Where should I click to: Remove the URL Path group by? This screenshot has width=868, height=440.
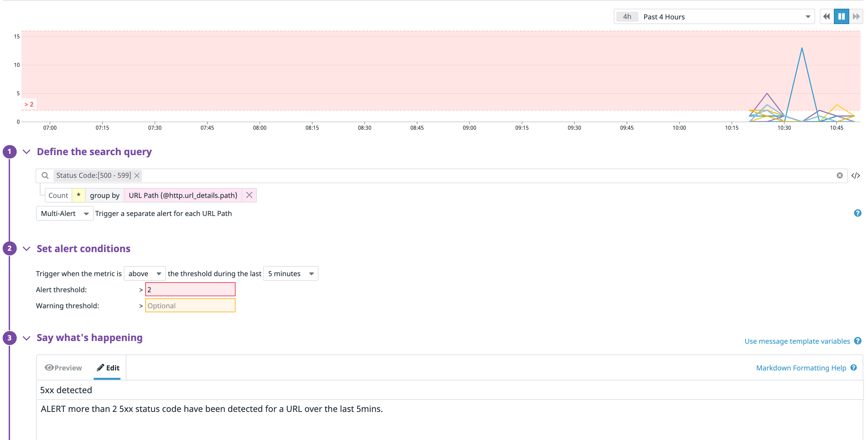coord(249,195)
